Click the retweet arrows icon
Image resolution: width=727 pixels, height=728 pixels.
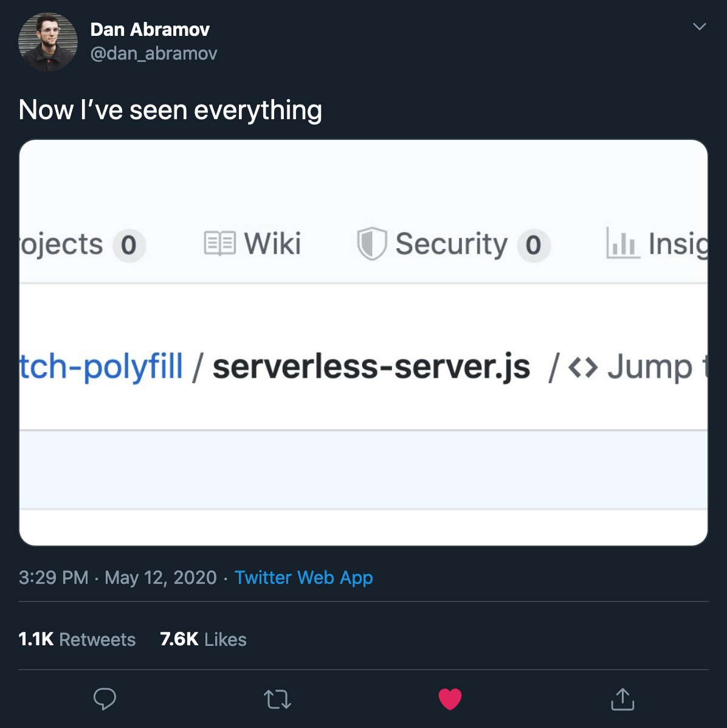(x=277, y=699)
